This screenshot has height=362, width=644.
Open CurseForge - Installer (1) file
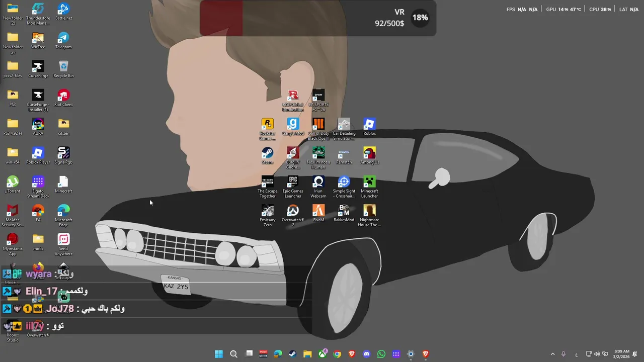click(38, 101)
